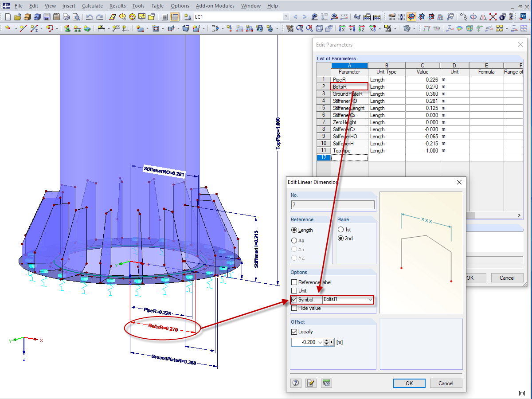Enable the Hide value checkbox
Screen dimensions: 532x399
(x=294, y=308)
